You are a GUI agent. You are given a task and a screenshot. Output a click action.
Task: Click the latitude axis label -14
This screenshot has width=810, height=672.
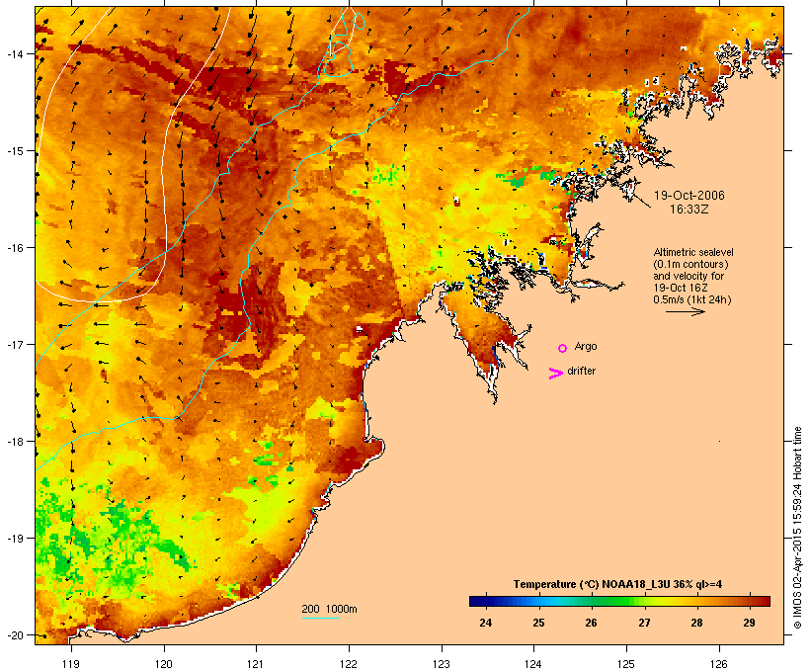[x=14, y=53]
